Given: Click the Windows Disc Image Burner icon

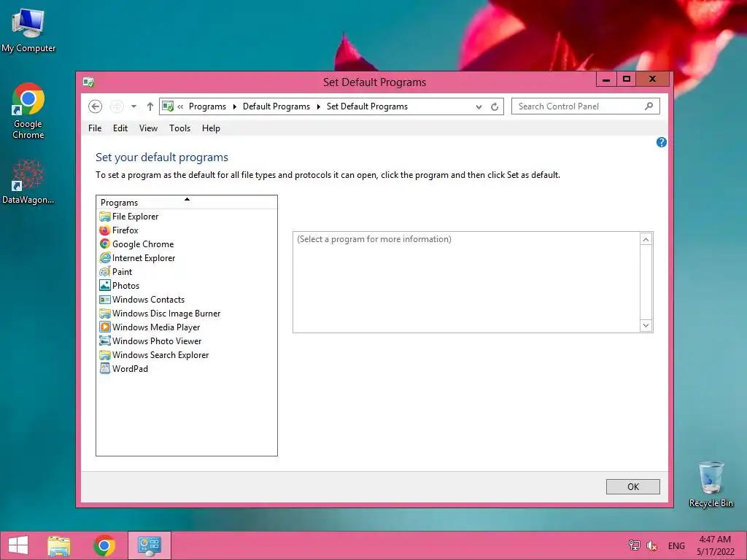Looking at the screenshot, I should pos(105,314).
